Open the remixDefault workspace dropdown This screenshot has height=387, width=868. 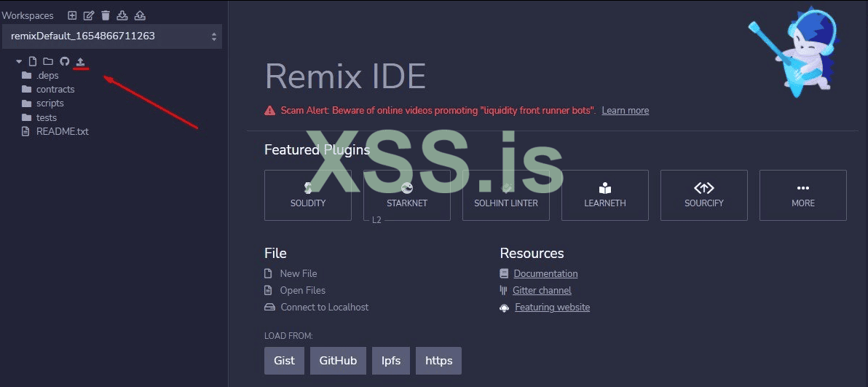pyautogui.click(x=112, y=36)
